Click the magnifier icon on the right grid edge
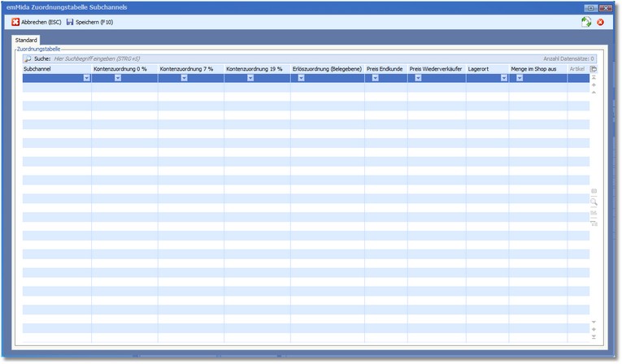The image size is (622, 364). pos(594,201)
